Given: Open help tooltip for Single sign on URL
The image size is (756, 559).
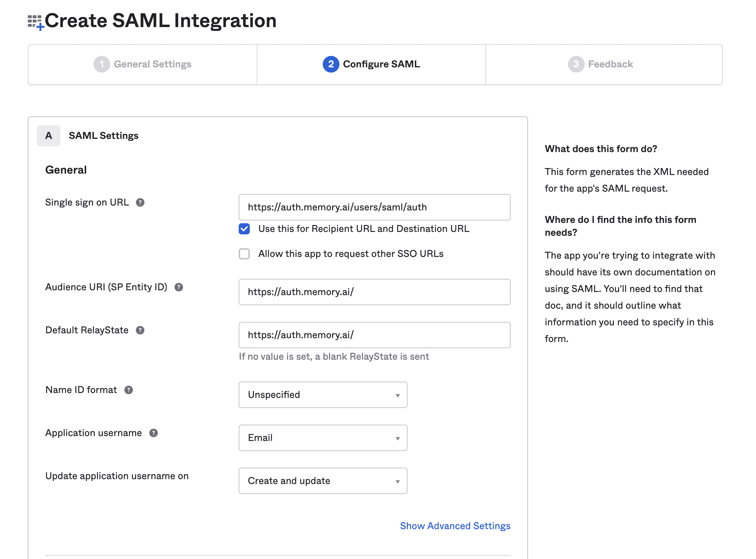Looking at the screenshot, I should [x=140, y=202].
